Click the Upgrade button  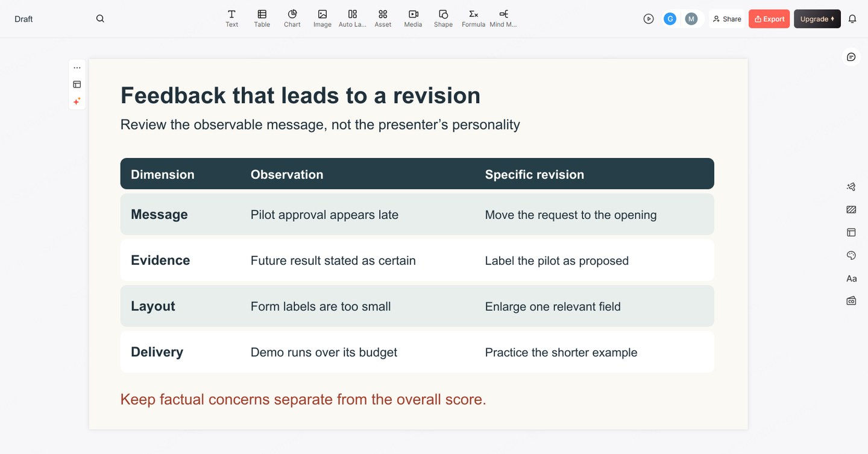pyautogui.click(x=817, y=19)
